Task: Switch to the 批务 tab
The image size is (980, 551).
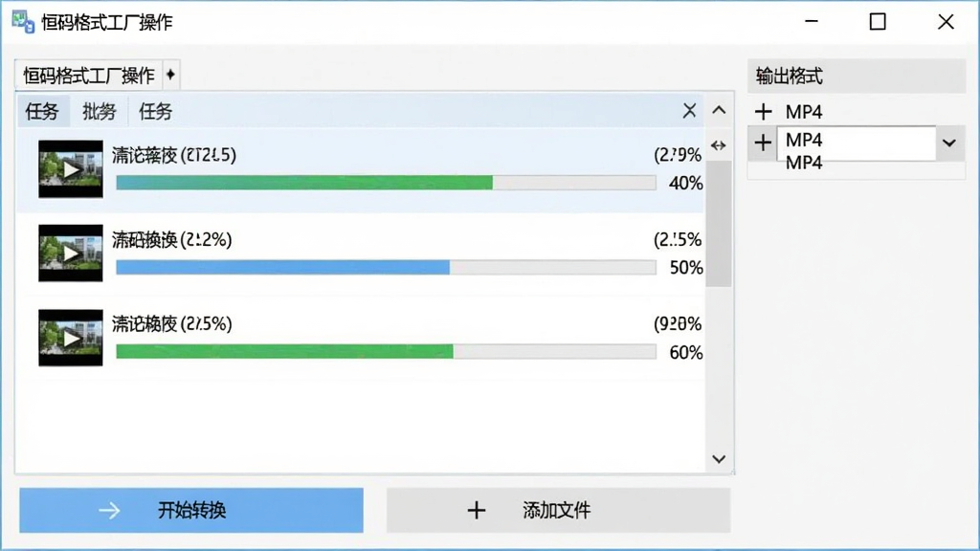Action: tap(99, 111)
